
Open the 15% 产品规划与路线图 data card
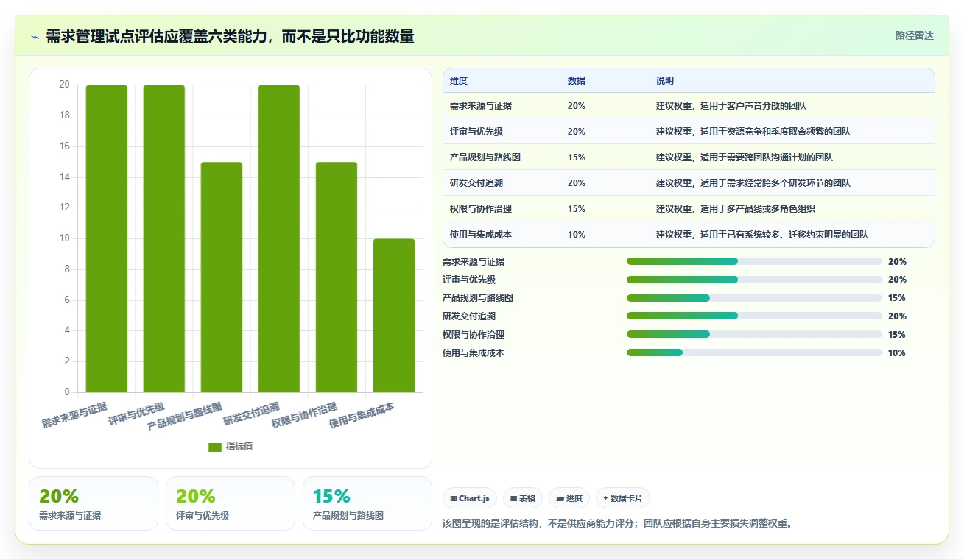367,503
